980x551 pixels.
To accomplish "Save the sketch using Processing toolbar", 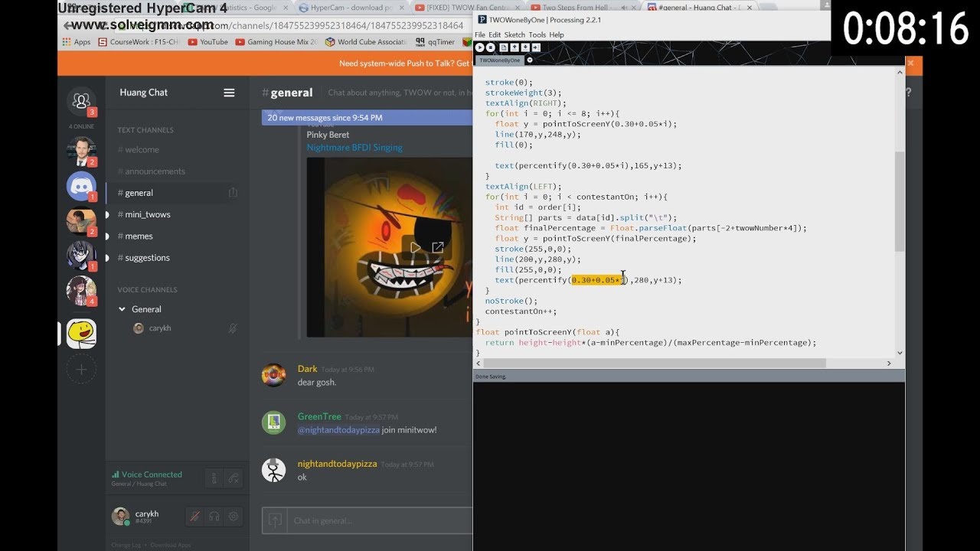I will pyautogui.click(x=525, y=47).
